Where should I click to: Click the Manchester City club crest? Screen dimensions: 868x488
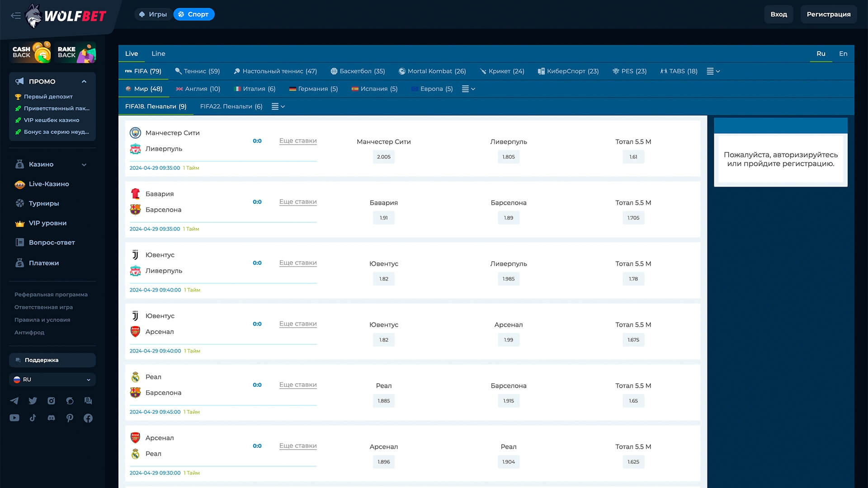click(x=135, y=133)
